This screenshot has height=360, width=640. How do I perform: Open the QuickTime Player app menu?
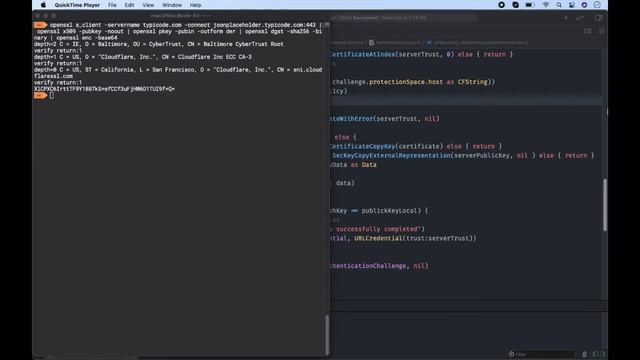pyautogui.click(x=77, y=5)
